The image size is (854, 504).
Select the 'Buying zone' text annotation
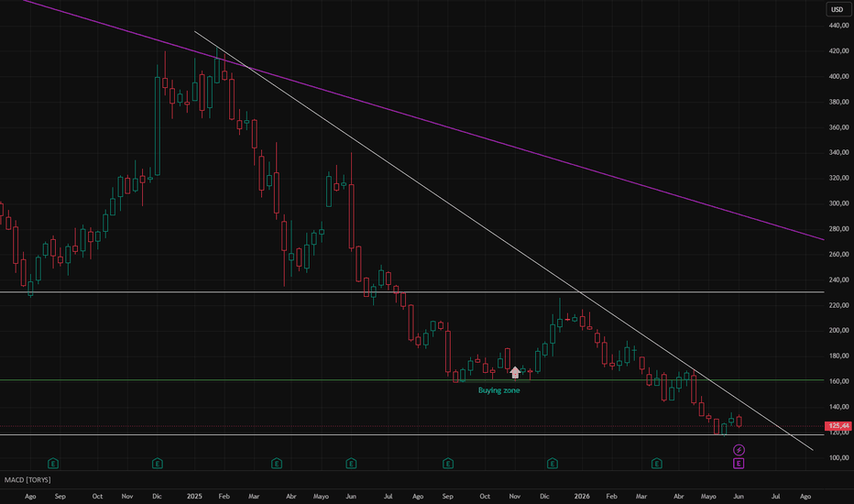498,390
